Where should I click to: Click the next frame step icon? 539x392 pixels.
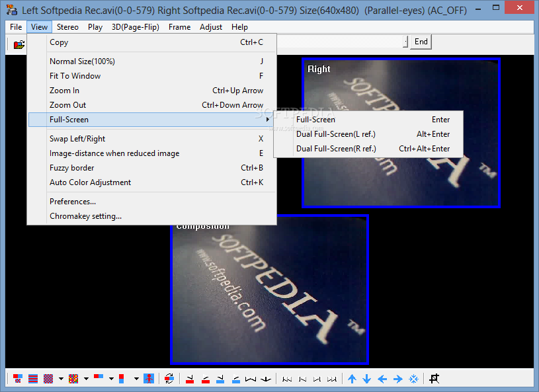(317, 379)
